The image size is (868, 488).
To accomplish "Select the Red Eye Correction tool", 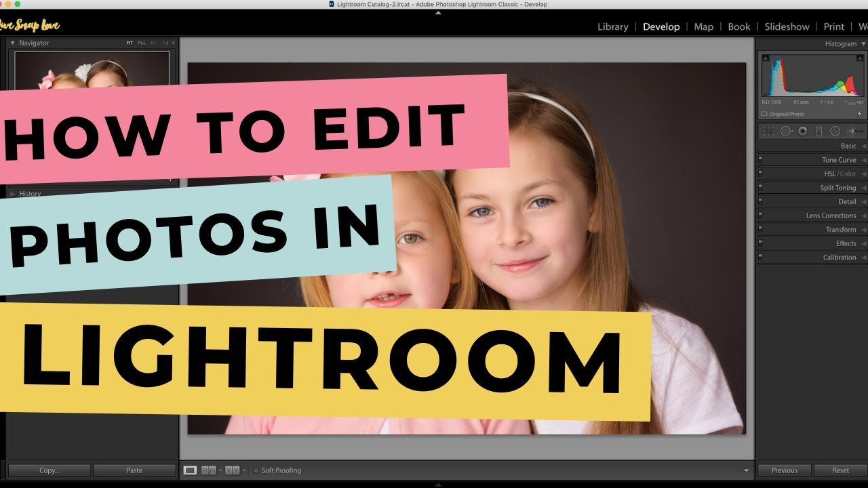I will click(802, 131).
